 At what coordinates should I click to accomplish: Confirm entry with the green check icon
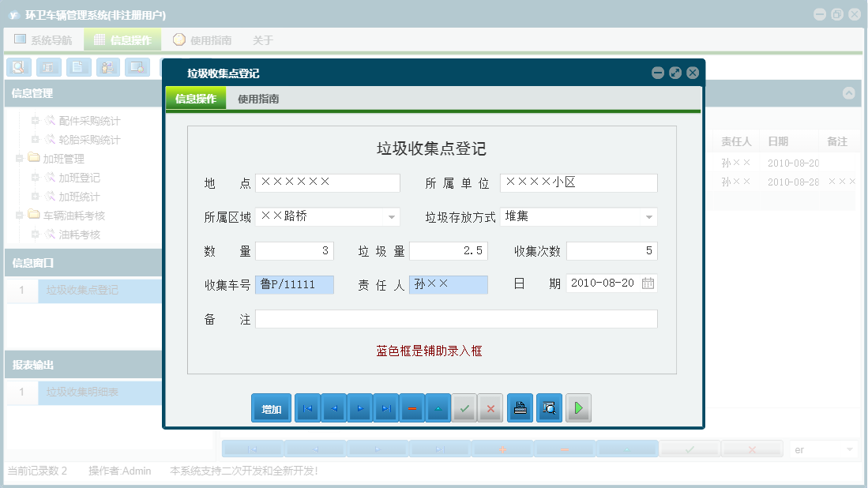click(x=464, y=408)
